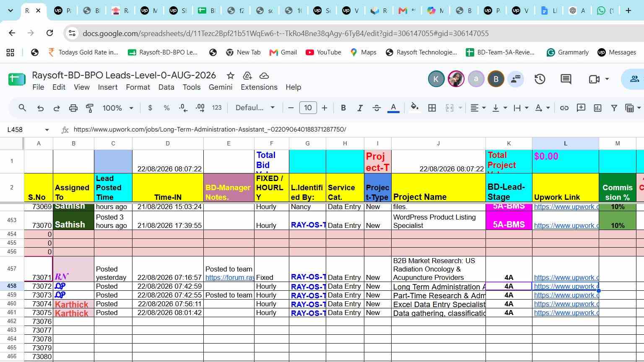The height and width of the screenshot is (362, 644).
Task: Toggle bold formatting
Action: click(343, 108)
